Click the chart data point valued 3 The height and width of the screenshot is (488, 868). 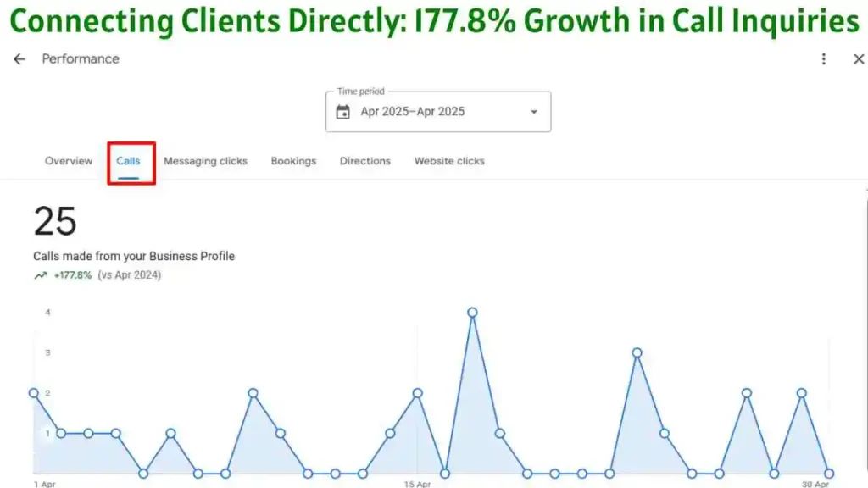pyautogui.click(x=637, y=352)
